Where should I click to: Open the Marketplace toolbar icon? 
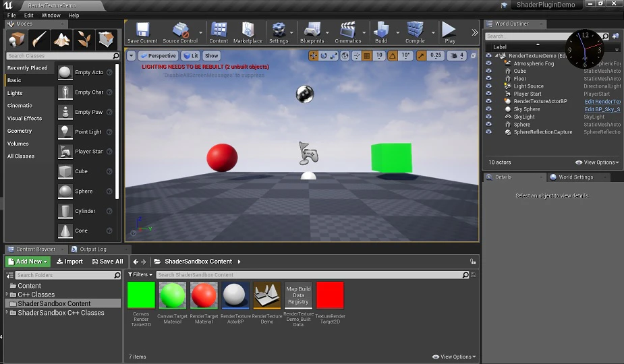coord(248,32)
